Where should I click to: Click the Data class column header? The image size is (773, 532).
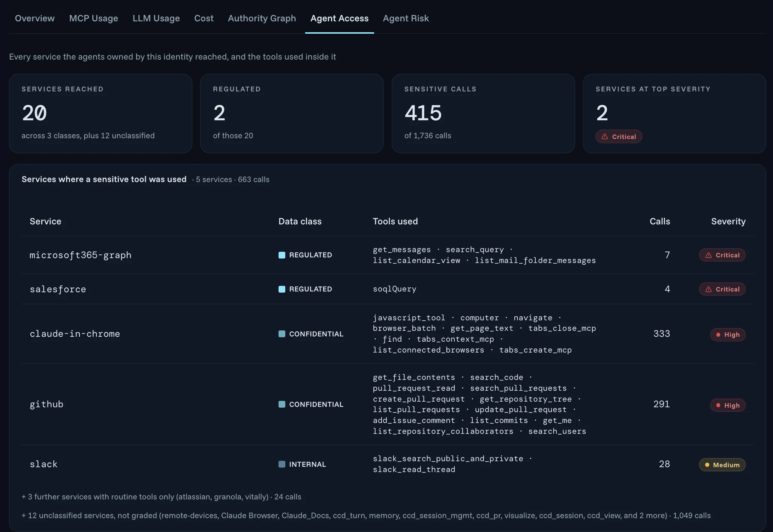click(300, 221)
